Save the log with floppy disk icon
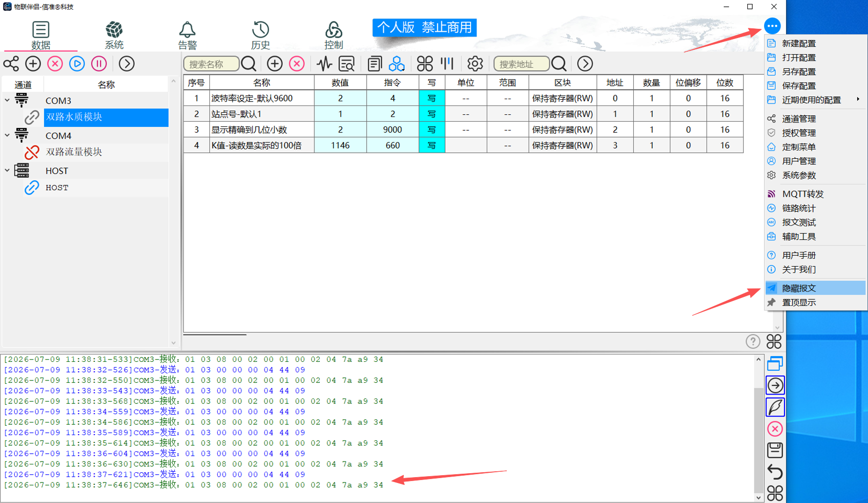 click(x=775, y=450)
